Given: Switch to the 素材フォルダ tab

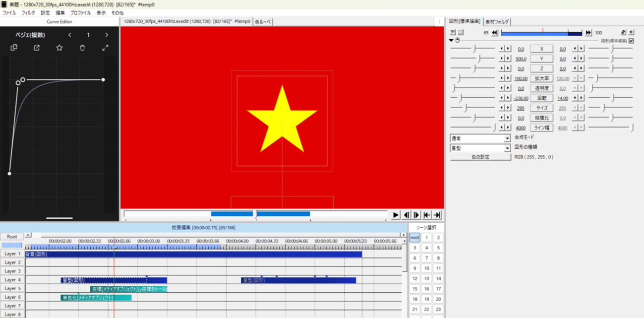Looking at the screenshot, I should click(x=497, y=21).
